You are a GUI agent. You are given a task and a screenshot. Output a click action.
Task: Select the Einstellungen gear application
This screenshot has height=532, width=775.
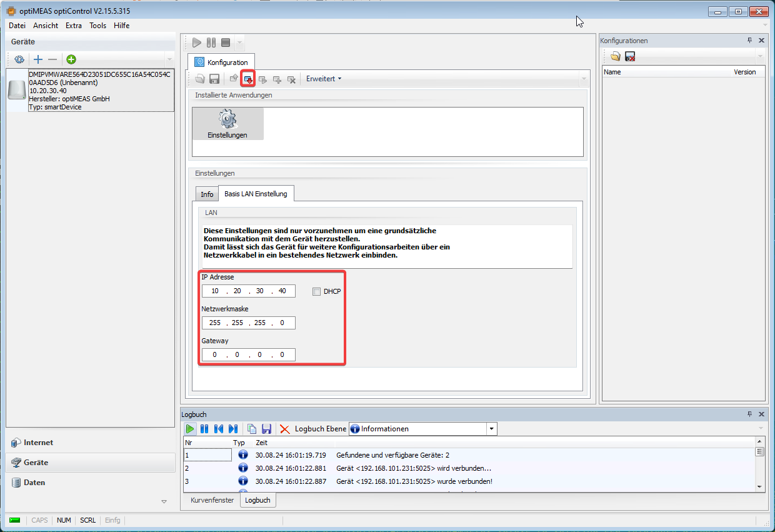pos(227,124)
